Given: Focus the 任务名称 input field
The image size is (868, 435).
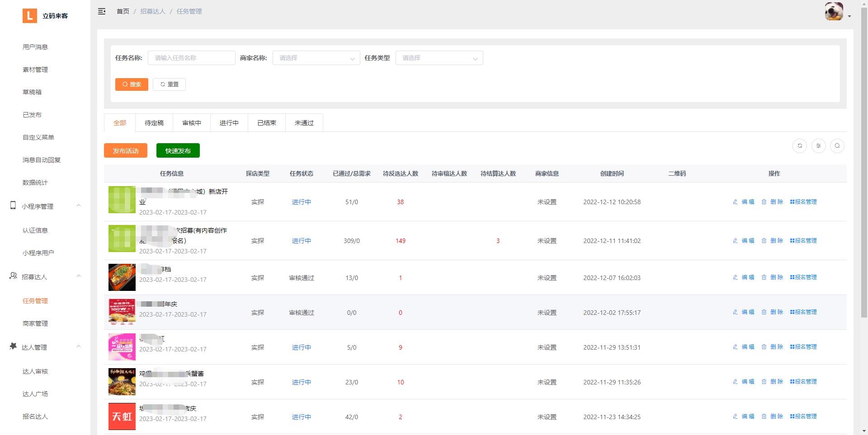Looking at the screenshot, I should click(192, 58).
